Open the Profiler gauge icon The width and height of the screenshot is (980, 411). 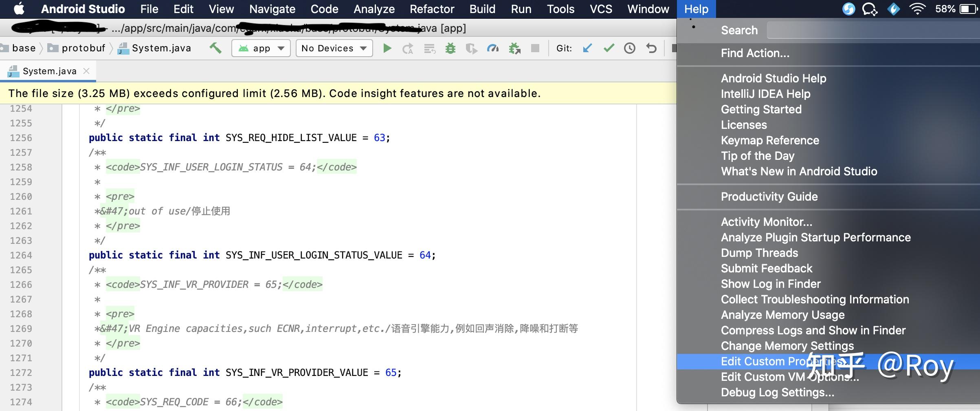click(493, 48)
